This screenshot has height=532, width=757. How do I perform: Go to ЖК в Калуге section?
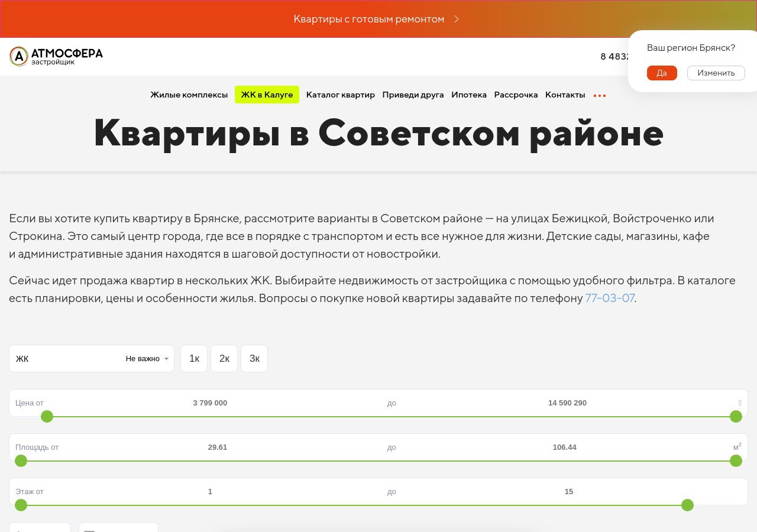coord(267,95)
